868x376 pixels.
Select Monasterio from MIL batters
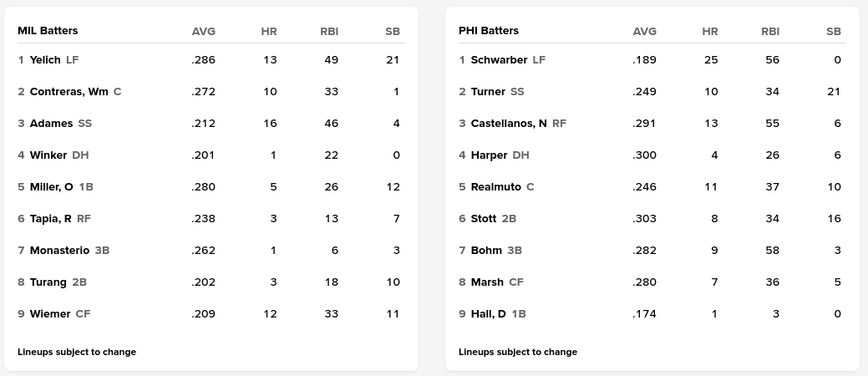coord(59,251)
